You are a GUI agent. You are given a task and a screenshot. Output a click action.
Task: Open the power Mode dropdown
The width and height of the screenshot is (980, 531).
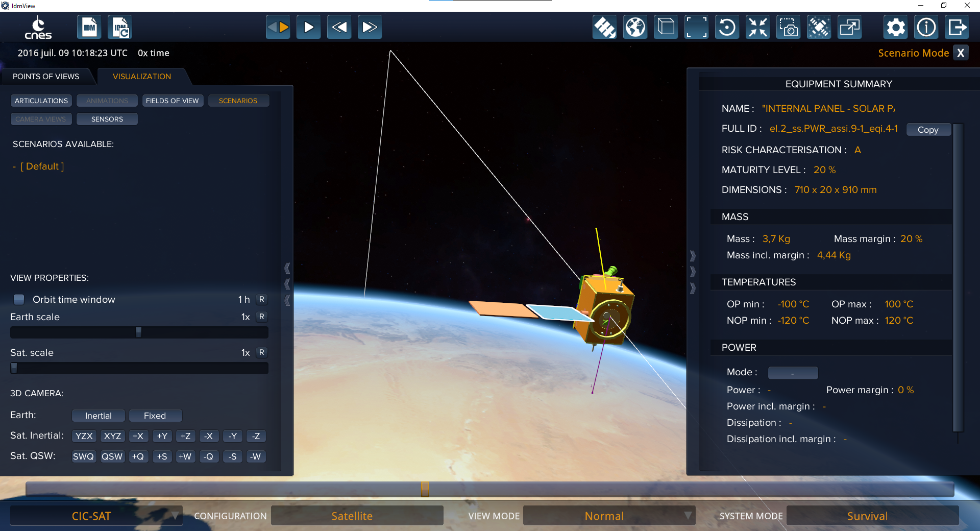793,373
